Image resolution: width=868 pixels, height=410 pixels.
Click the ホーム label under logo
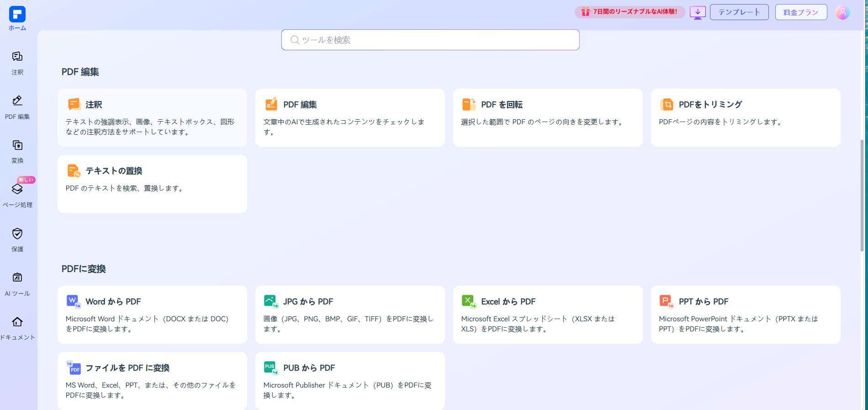[x=17, y=28]
